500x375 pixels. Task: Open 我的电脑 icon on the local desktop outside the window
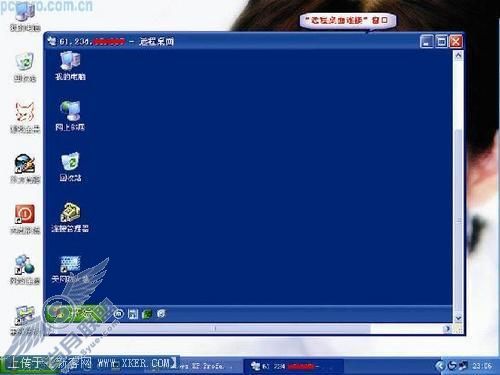tap(25, 17)
